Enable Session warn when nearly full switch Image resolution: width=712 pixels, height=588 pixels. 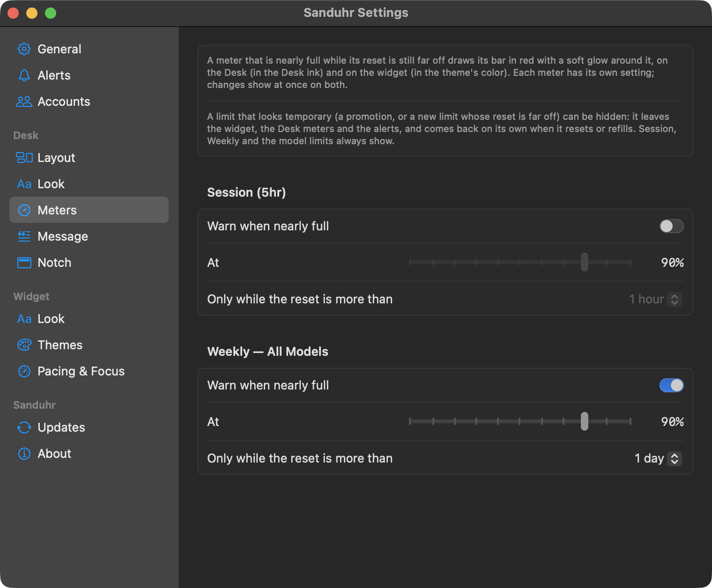(671, 226)
